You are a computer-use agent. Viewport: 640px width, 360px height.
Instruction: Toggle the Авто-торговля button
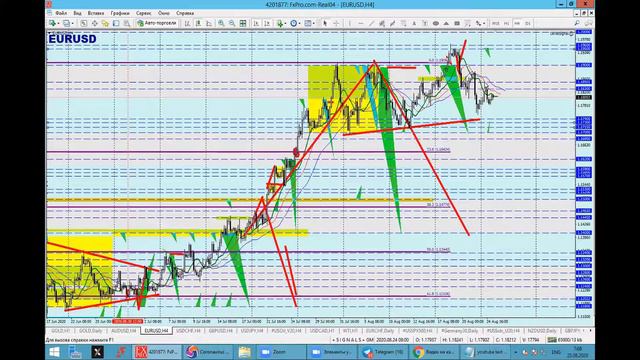click(x=157, y=23)
